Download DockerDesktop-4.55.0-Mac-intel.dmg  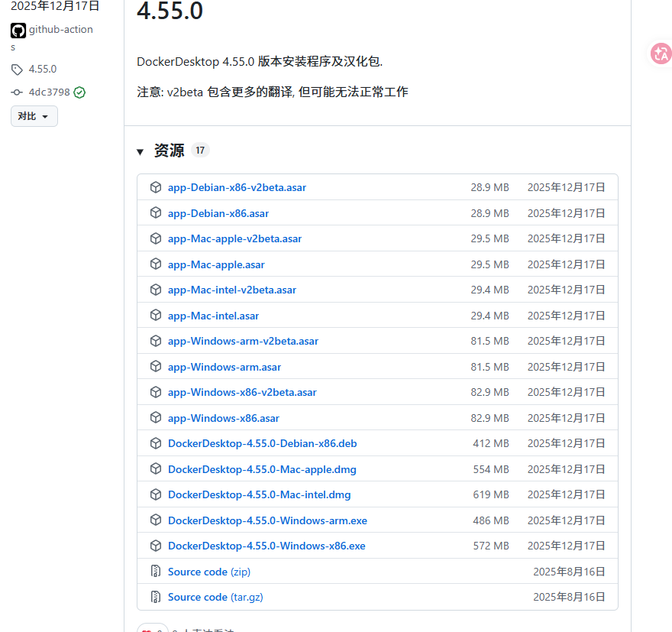260,494
